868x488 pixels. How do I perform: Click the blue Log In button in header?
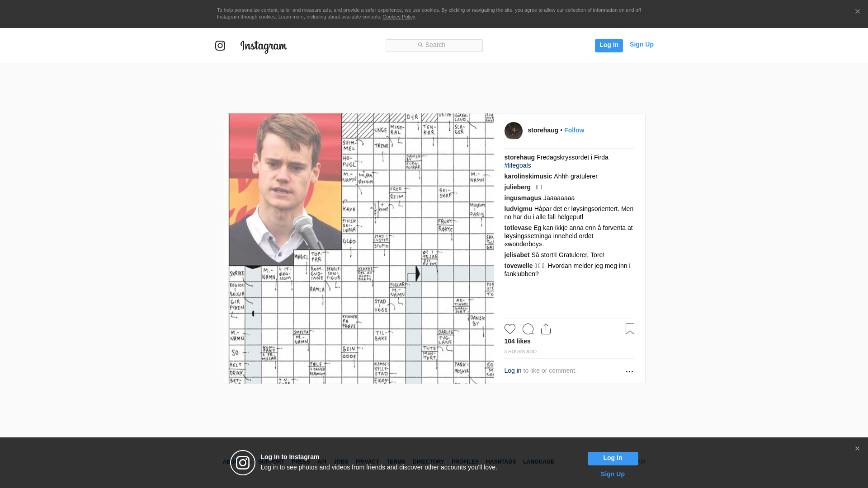pyautogui.click(x=609, y=45)
